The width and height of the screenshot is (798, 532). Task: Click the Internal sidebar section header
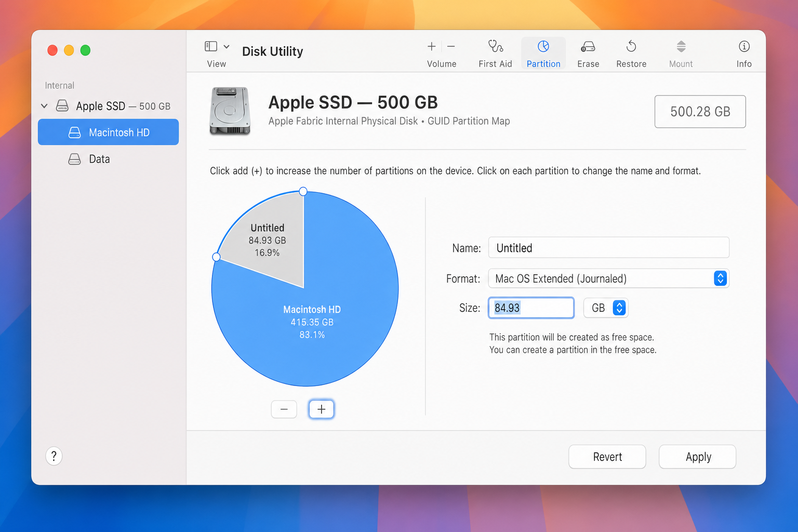point(59,85)
